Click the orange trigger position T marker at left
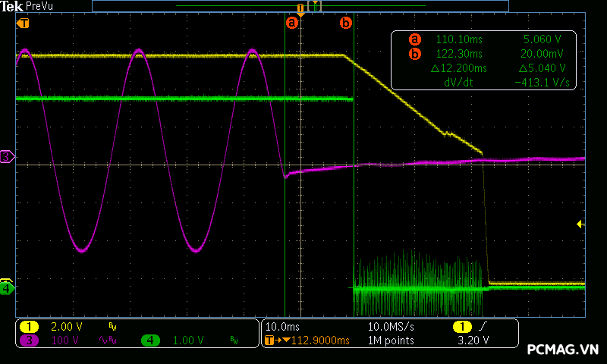The image size is (607, 364). click(x=23, y=24)
